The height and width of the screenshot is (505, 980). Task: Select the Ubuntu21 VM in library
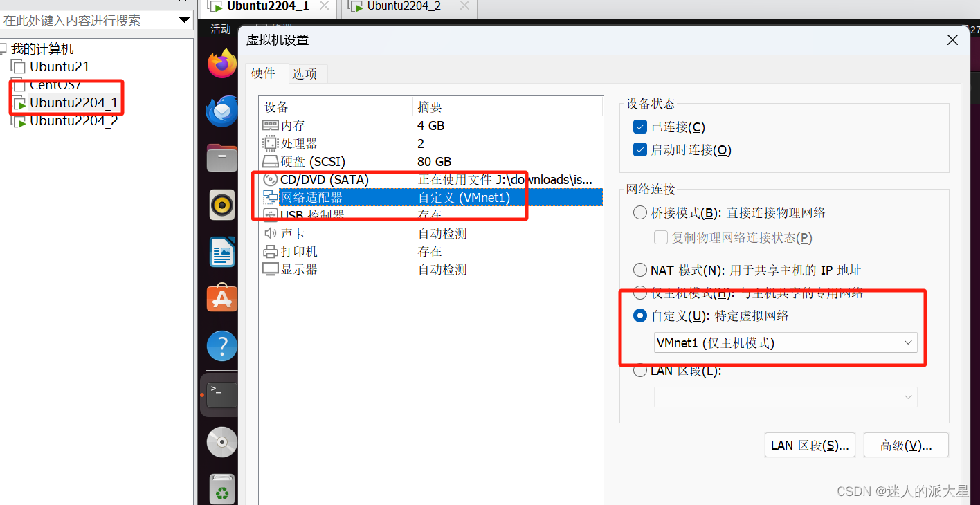pyautogui.click(x=59, y=67)
